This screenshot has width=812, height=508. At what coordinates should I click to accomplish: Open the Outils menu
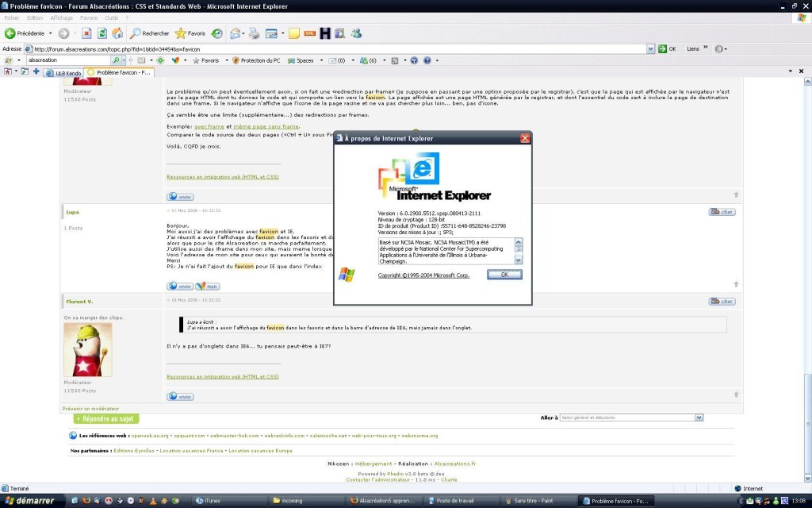(111, 17)
